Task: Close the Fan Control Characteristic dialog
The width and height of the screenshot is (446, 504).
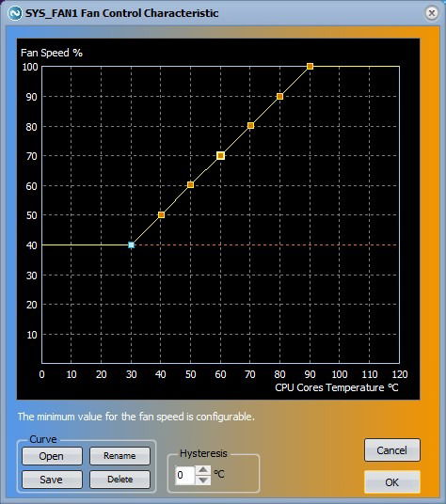Action: pyautogui.click(x=432, y=13)
